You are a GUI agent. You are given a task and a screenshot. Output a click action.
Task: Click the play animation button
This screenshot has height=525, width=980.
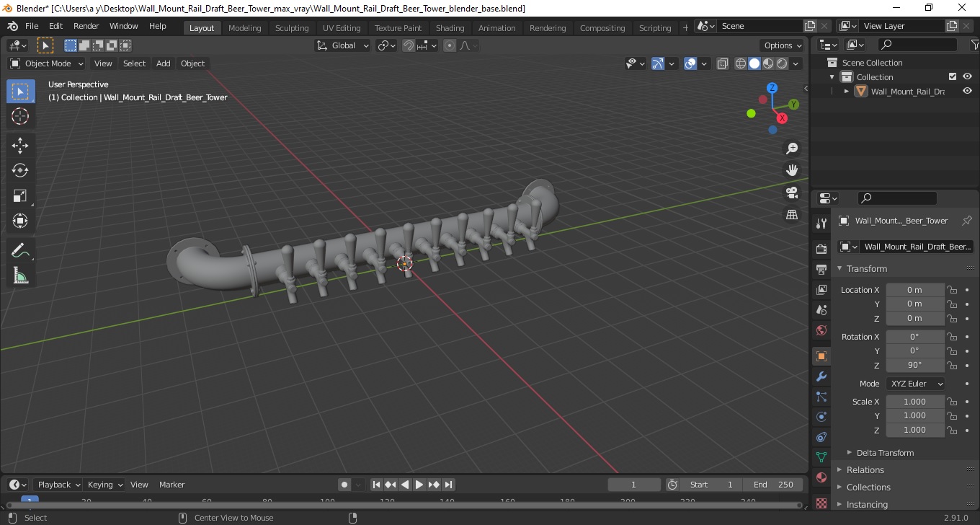click(x=419, y=485)
